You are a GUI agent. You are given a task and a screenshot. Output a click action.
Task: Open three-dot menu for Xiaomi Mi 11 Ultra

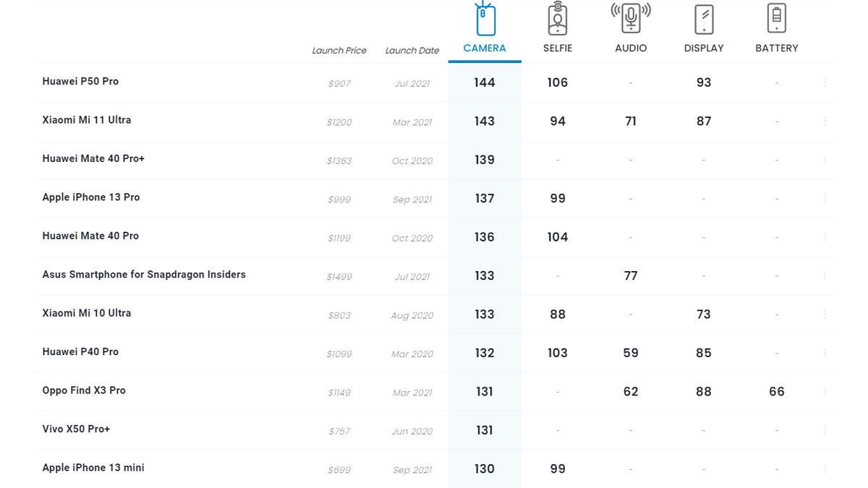click(825, 121)
